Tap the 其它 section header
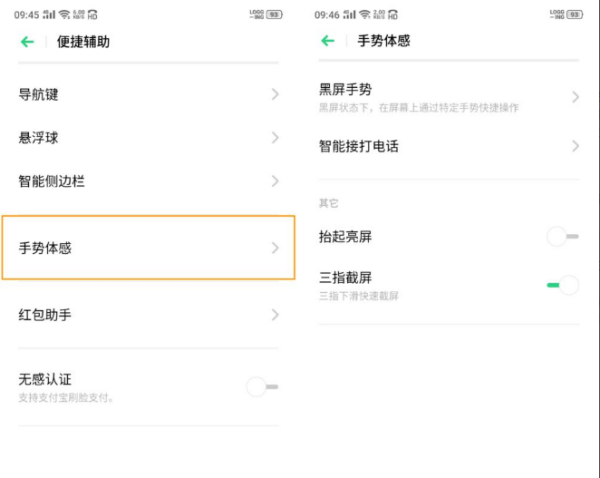Viewport: 600px width, 478px height. coord(329,203)
